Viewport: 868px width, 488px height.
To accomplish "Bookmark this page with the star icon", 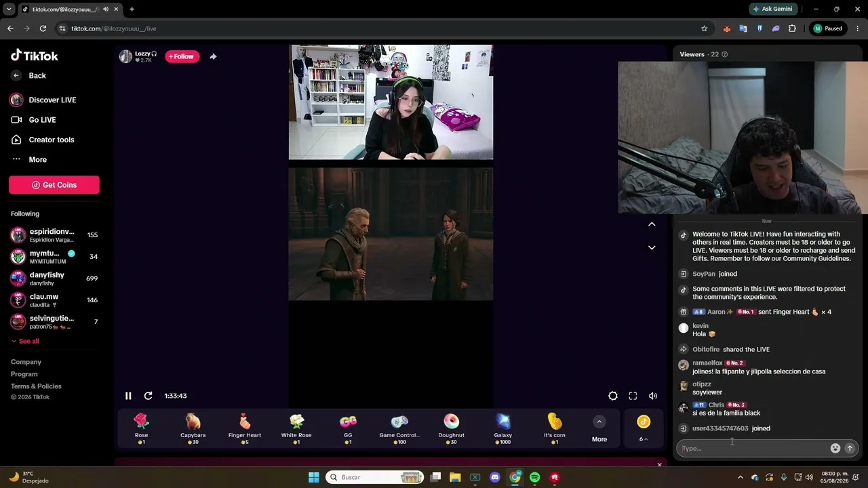I will pyautogui.click(x=704, y=28).
